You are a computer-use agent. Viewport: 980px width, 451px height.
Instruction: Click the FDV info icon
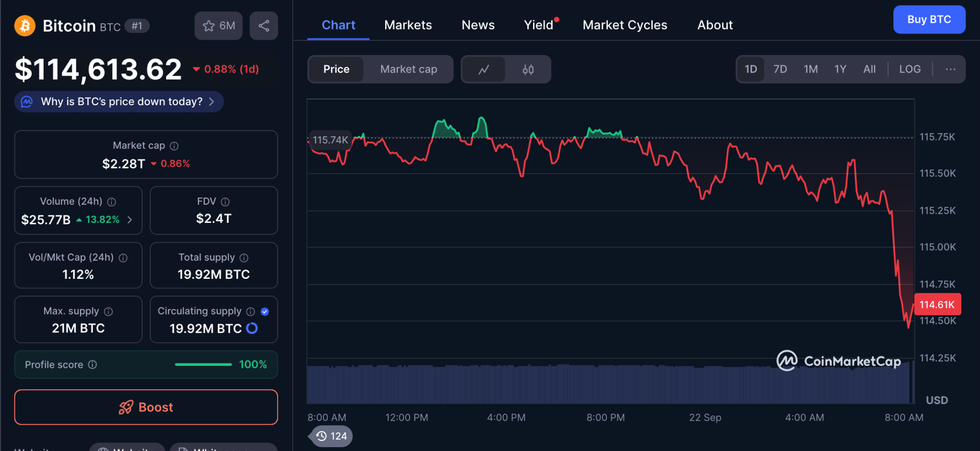225,202
